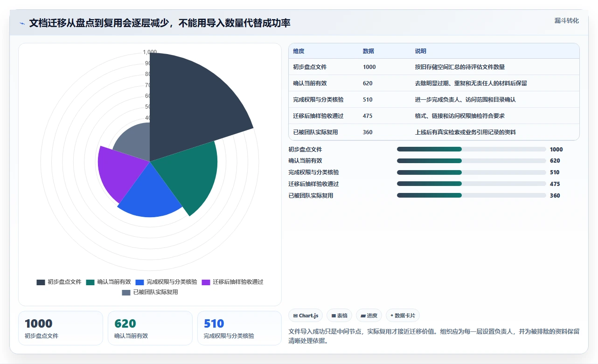This screenshot has width=598, height=364.
Task: Toggle 完成权限与分类核验 legend item
Action: pos(166,282)
